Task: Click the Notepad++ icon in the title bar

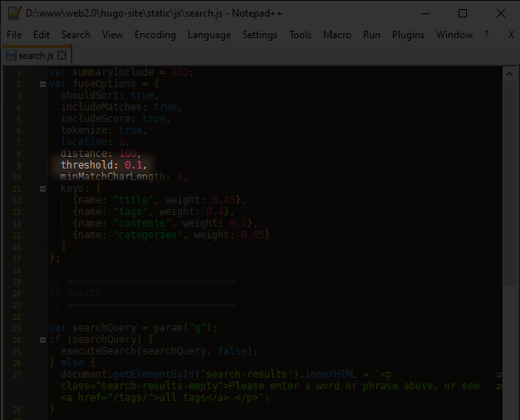Action: point(14,13)
